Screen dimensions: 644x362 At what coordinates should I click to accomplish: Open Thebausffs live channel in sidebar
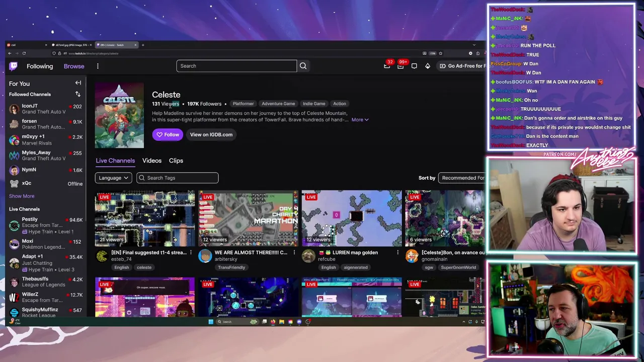(x=45, y=282)
